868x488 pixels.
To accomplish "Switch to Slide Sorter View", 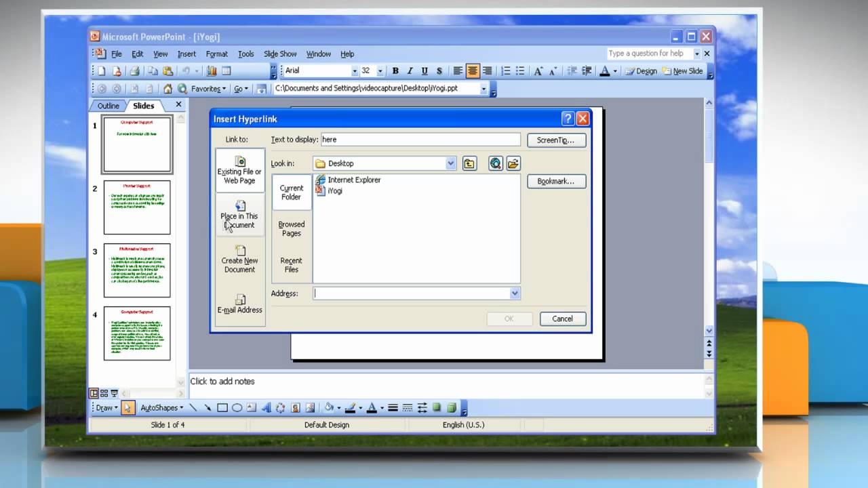I will [x=104, y=393].
